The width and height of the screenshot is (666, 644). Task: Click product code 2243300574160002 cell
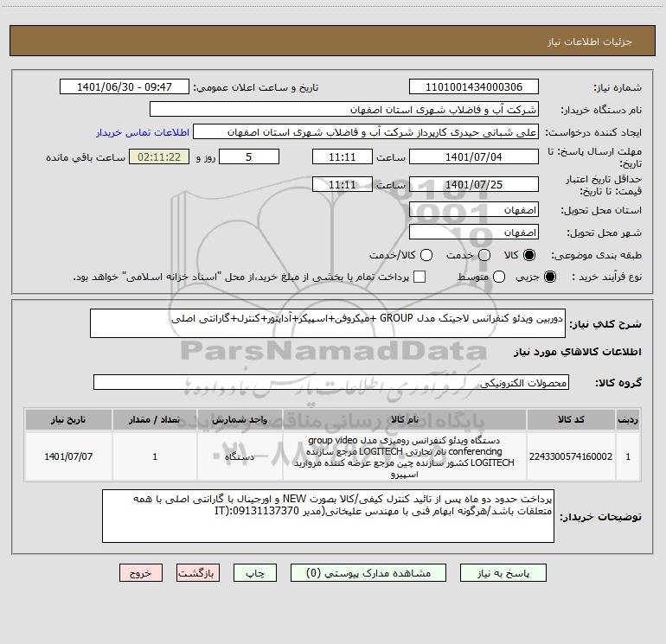(571, 456)
